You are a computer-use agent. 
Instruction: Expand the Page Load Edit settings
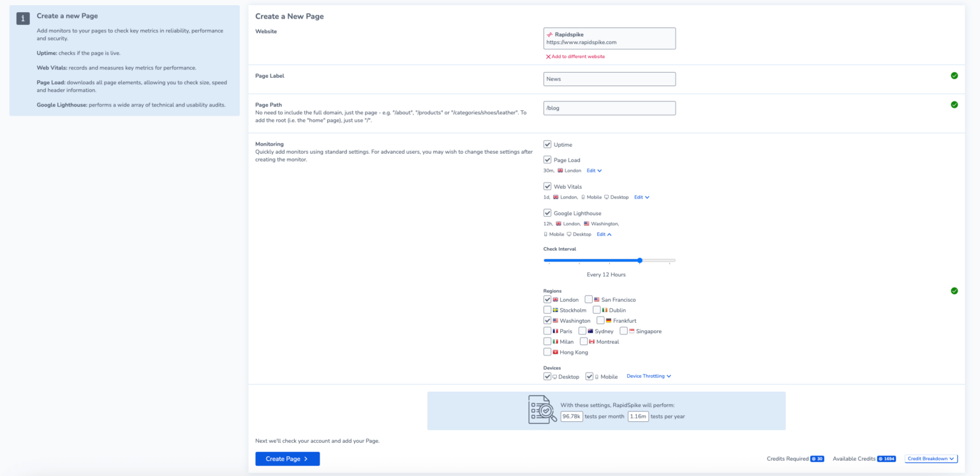pos(594,171)
